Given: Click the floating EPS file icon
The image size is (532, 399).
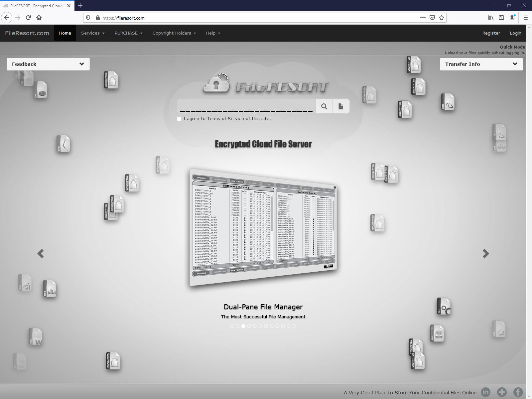Looking at the screenshot, I should 63,144.
